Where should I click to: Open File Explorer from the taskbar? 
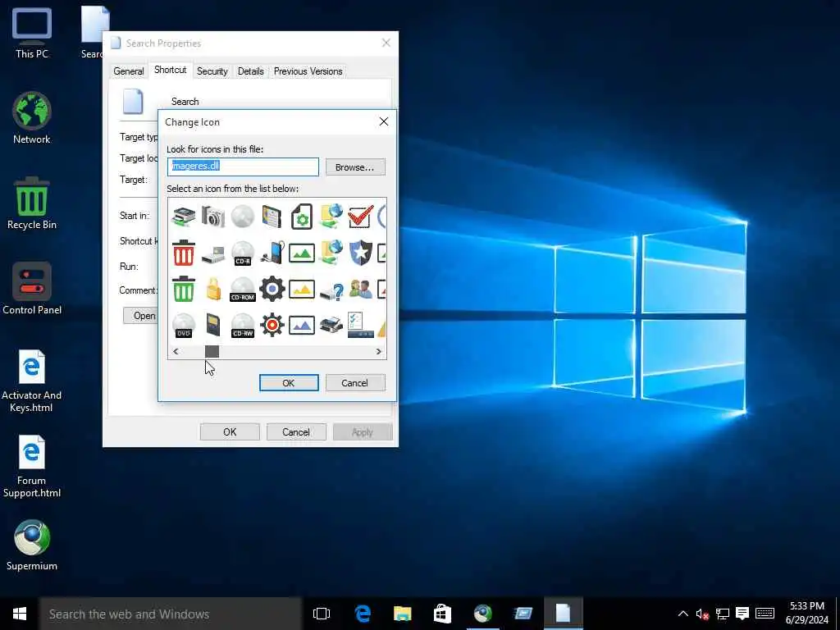(x=402, y=614)
